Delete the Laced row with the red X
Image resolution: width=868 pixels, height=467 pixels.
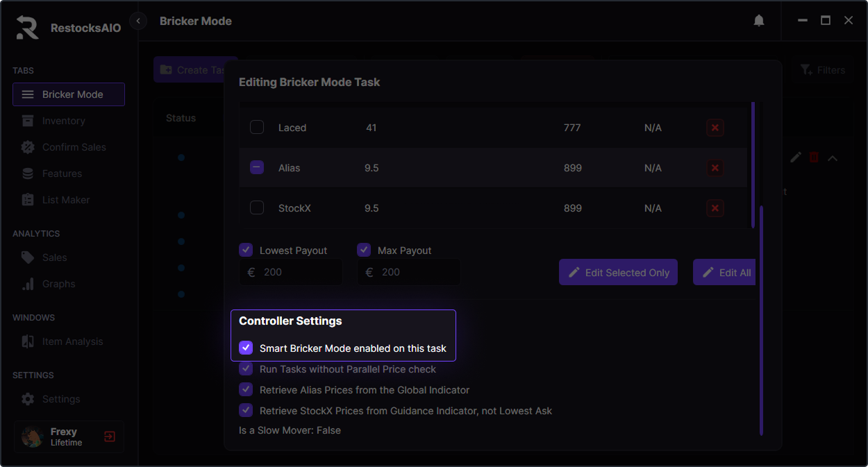click(x=715, y=128)
